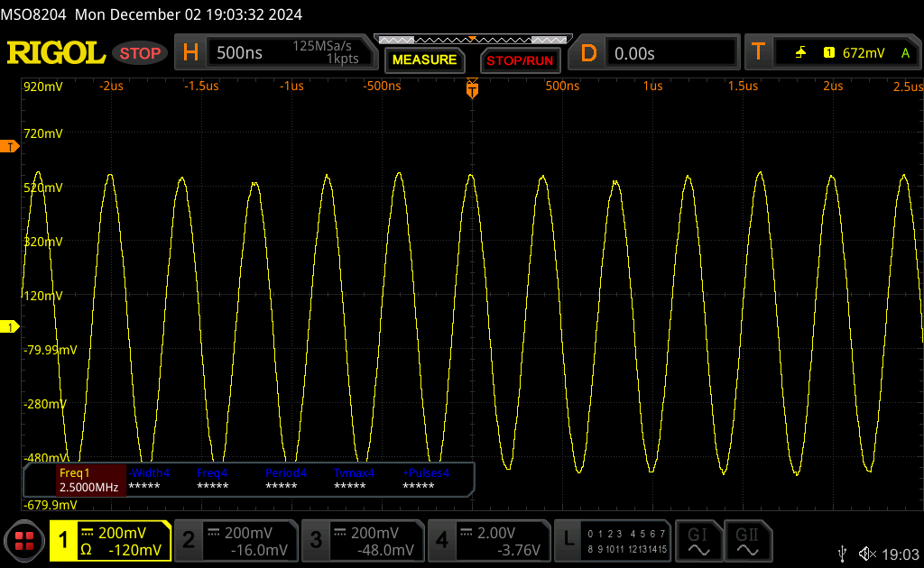Click the STOP/RUN button

[520, 60]
